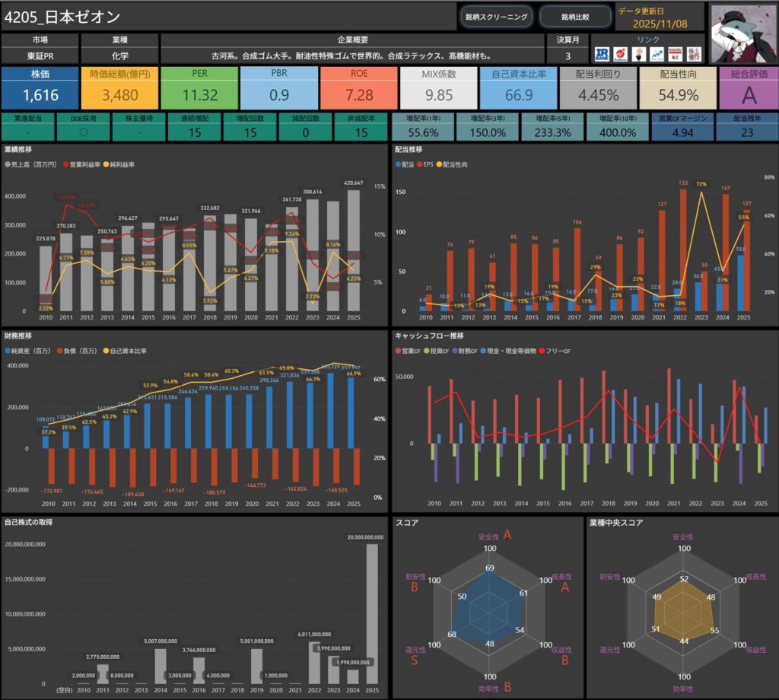Open the 銘柄比較 page
Image resolution: width=779 pixels, height=700 pixels.
[x=574, y=16]
